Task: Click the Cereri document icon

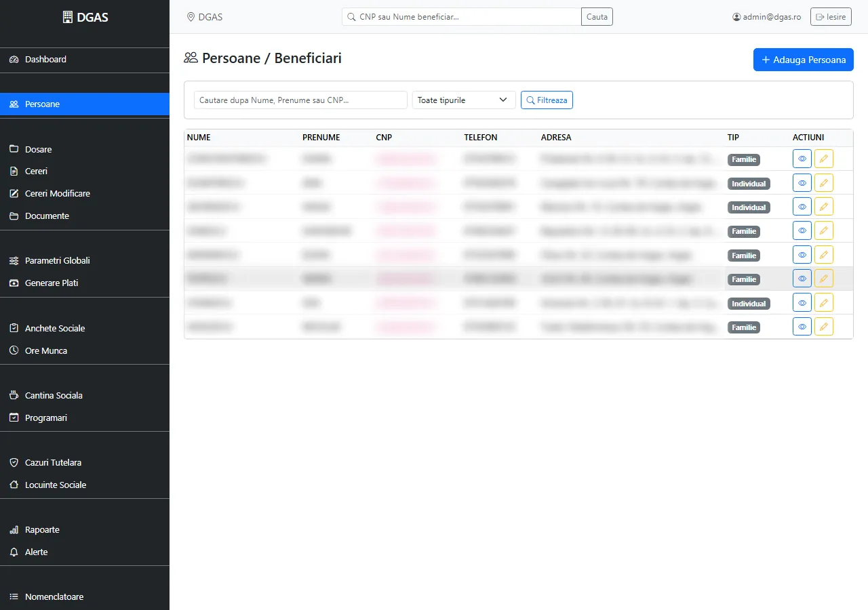Action: point(14,171)
